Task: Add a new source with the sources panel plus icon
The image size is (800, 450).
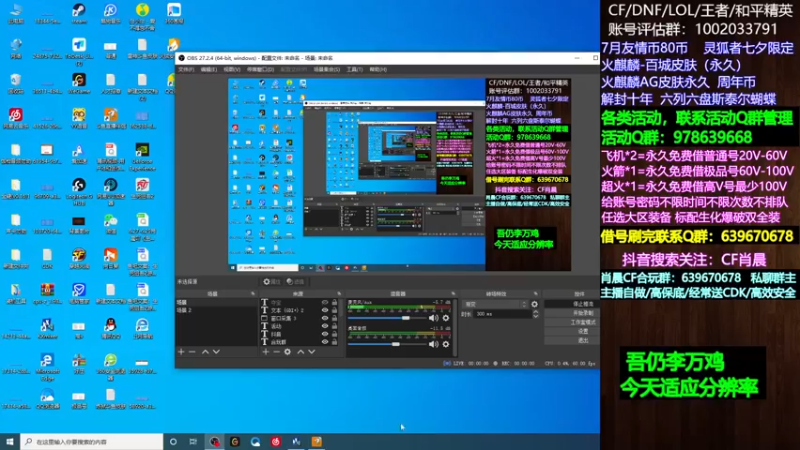Action: click(265, 352)
